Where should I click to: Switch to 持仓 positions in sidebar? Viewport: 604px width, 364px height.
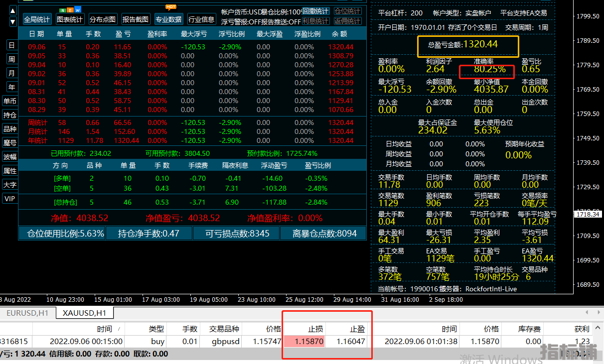tap(10, 115)
